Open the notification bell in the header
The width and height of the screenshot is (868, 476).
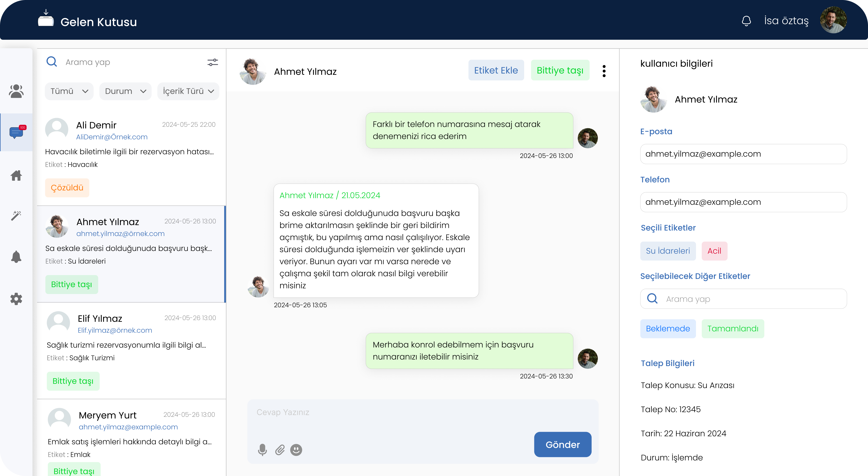click(746, 21)
